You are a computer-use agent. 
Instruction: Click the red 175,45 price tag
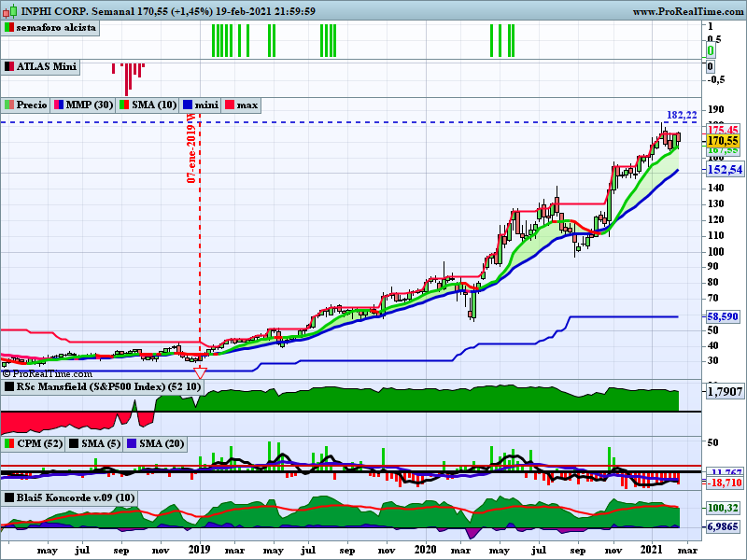(x=723, y=130)
